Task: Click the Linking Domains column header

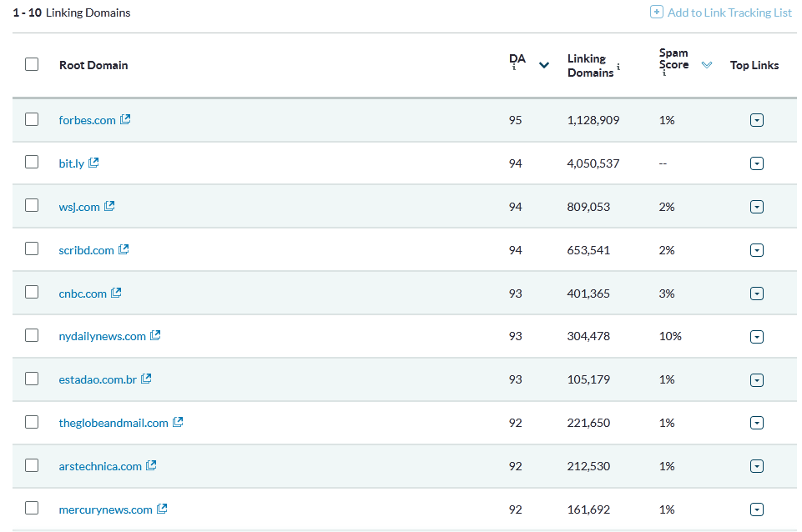Action: pyautogui.click(x=590, y=65)
